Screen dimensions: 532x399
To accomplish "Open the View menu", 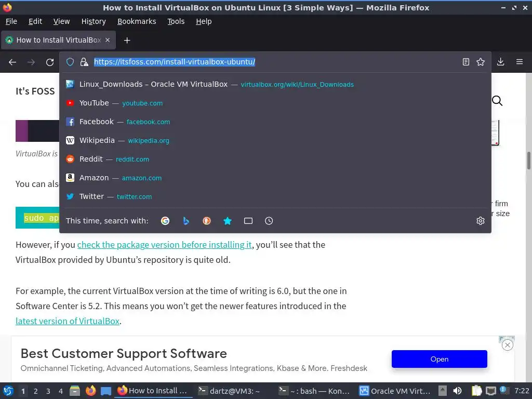I will [61, 21].
